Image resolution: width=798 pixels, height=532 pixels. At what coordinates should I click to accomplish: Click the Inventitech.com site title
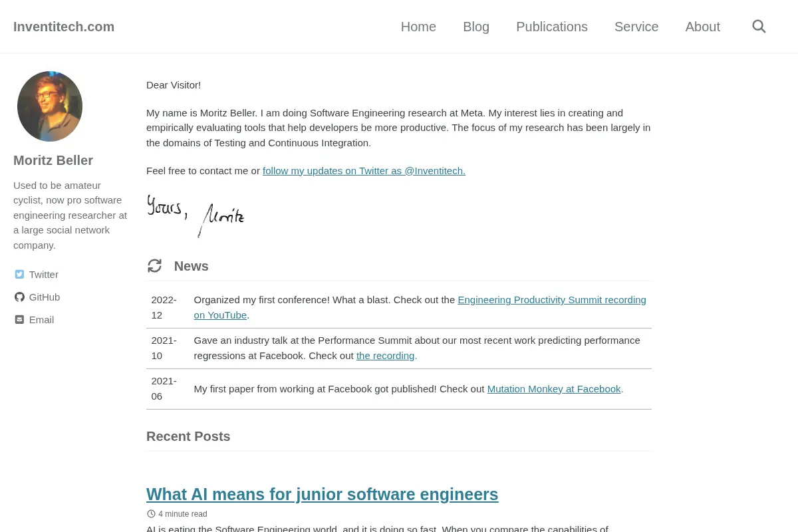[64, 27]
